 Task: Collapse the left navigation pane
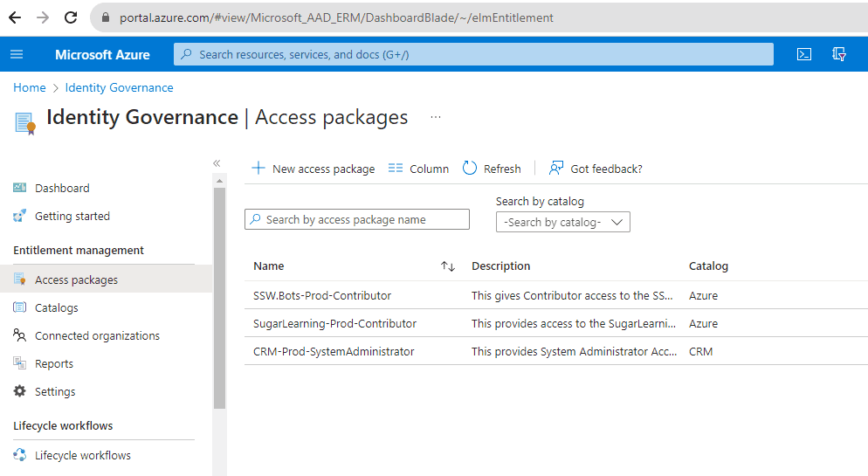coord(217,163)
